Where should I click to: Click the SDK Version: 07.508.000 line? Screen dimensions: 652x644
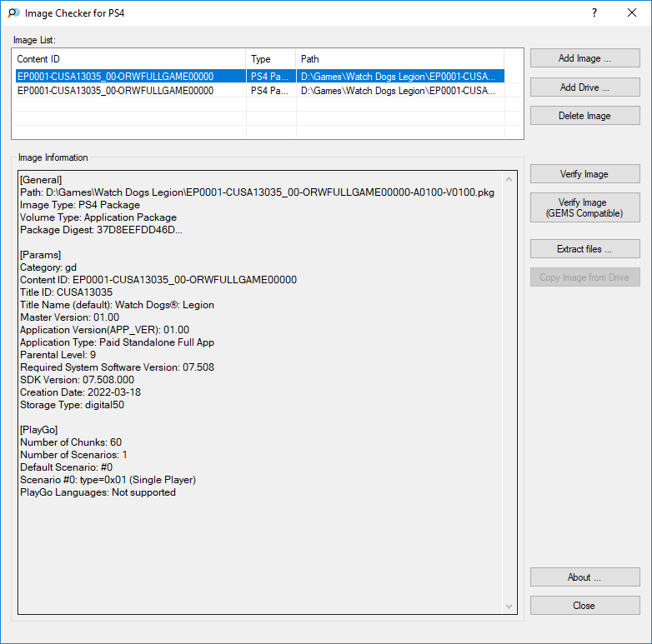point(77,379)
